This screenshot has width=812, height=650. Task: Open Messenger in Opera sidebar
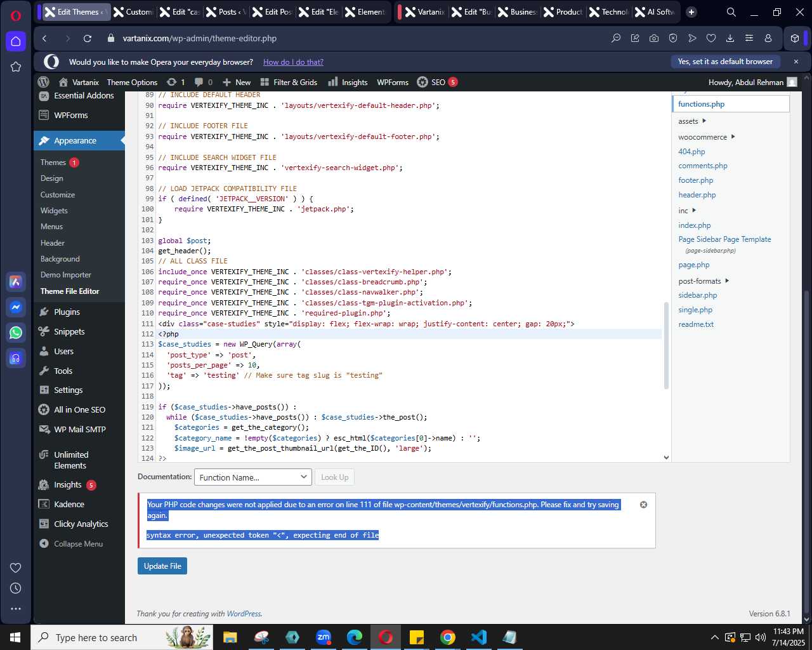[x=16, y=307]
